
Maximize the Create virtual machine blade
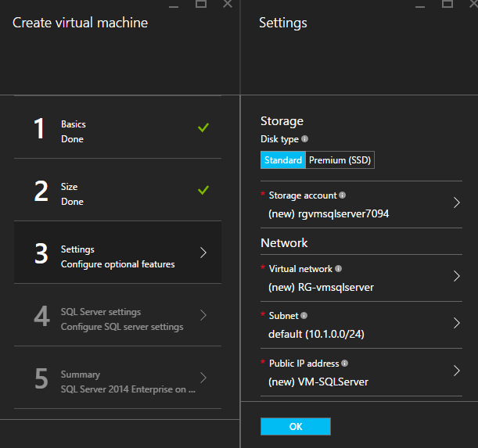coord(201,4)
